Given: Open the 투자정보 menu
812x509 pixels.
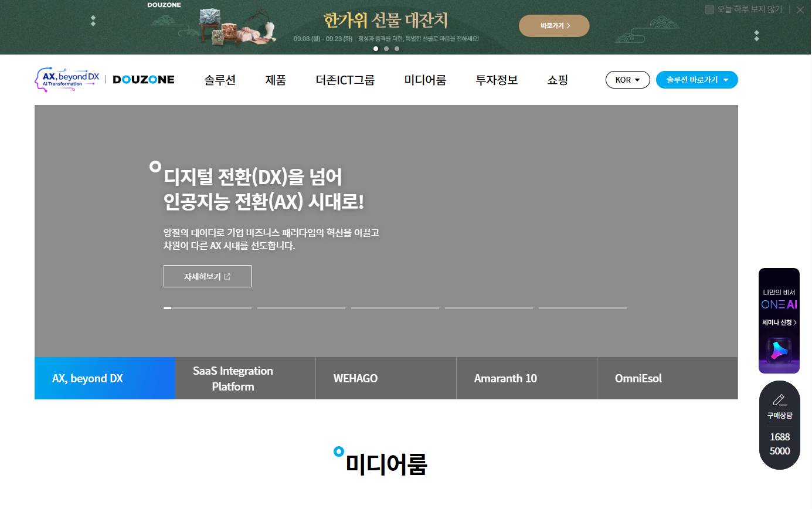Looking at the screenshot, I should pos(497,80).
